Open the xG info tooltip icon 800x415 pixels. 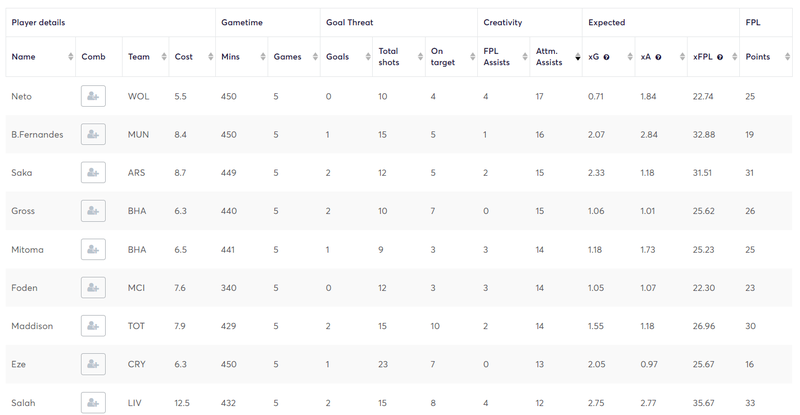point(606,57)
